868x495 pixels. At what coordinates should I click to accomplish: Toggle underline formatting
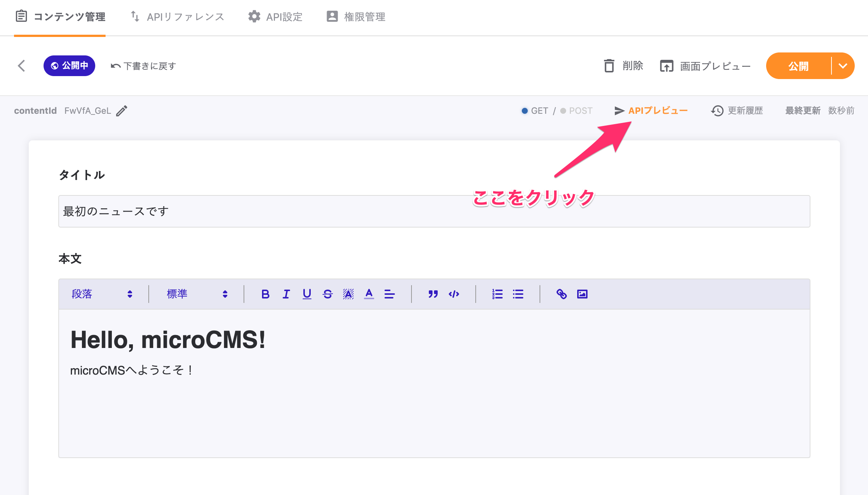pyautogui.click(x=307, y=294)
